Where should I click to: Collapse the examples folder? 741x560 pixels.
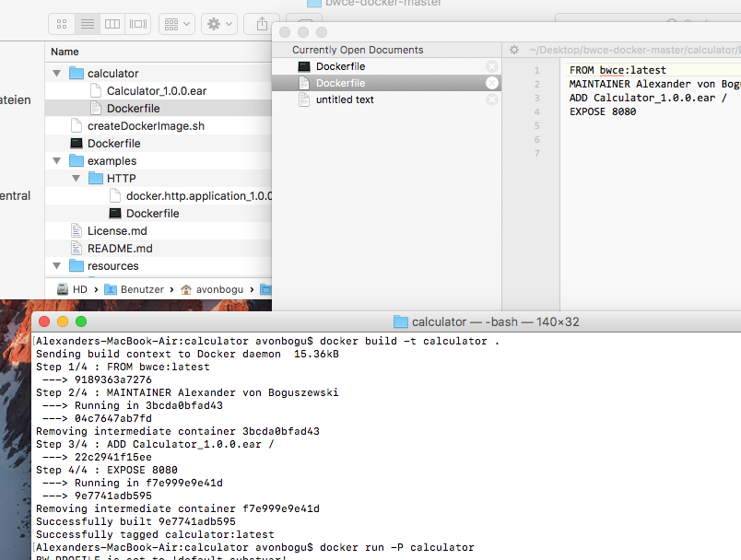(x=57, y=161)
